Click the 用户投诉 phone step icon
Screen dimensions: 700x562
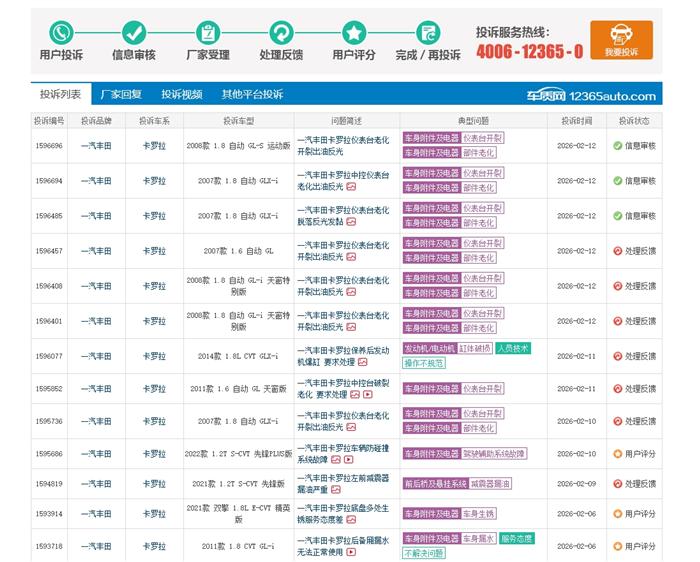pyautogui.click(x=62, y=31)
